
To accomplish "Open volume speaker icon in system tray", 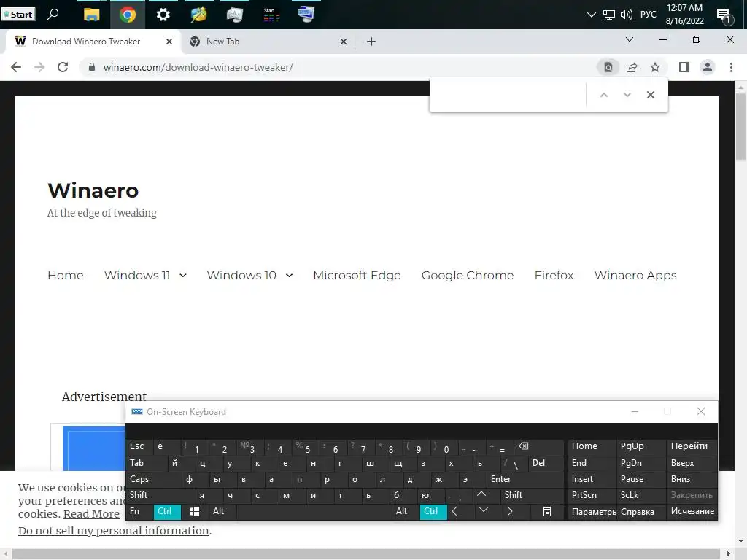I will tap(627, 15).
